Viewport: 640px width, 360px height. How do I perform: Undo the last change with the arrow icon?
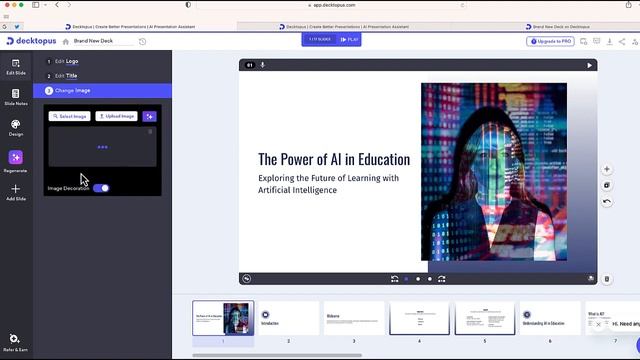coord(607,202)
